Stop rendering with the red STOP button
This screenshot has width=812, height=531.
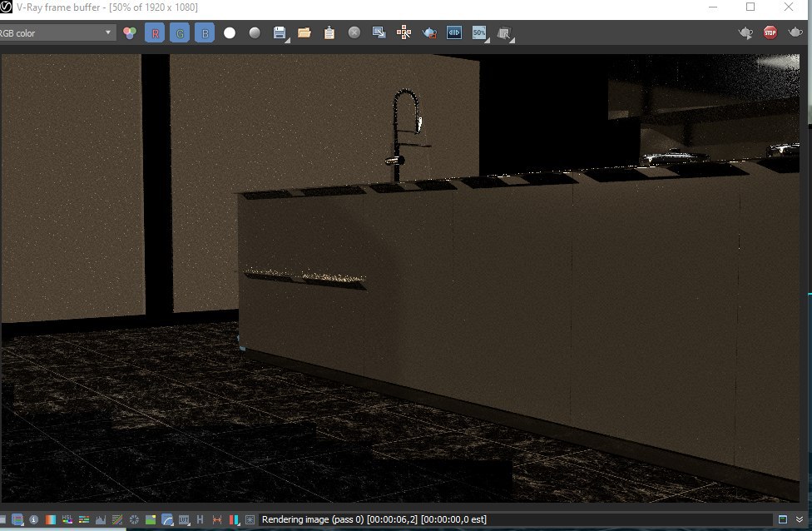click(x=770, y=32)
